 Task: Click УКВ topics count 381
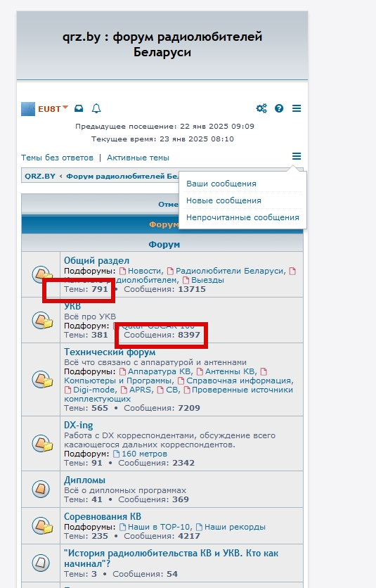pos(100,335)
